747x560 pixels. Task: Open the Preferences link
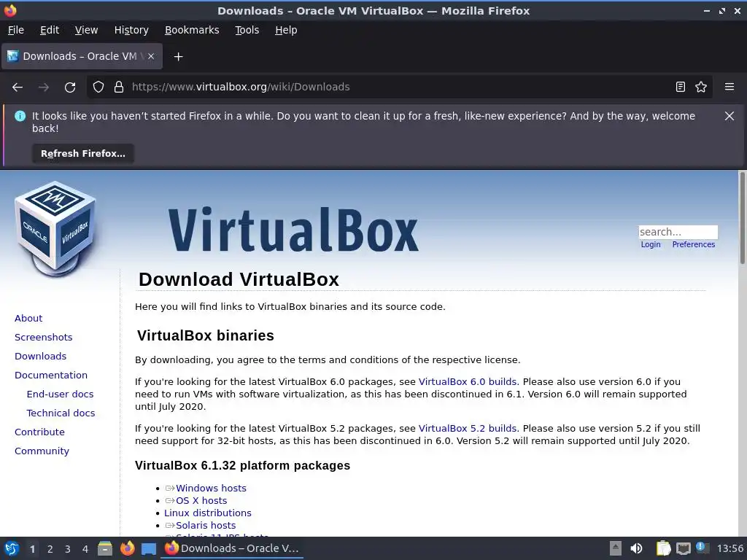(693, 244)
